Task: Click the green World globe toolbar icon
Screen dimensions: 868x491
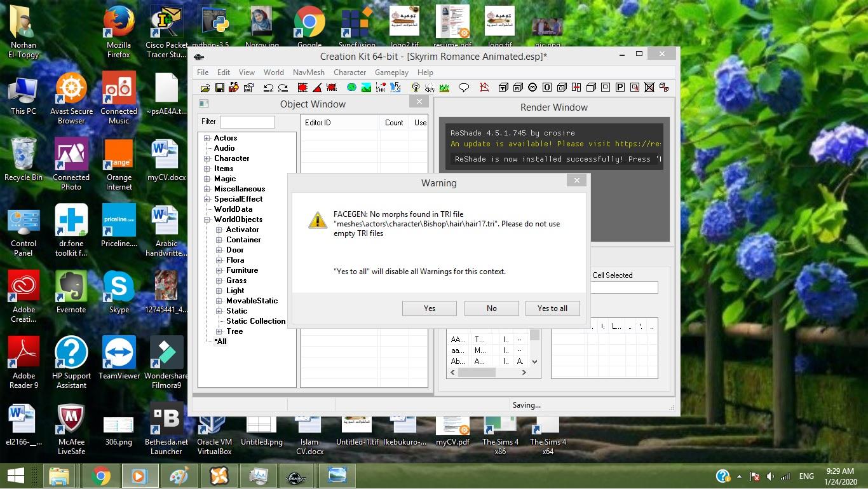Action: tap(351, 88)
